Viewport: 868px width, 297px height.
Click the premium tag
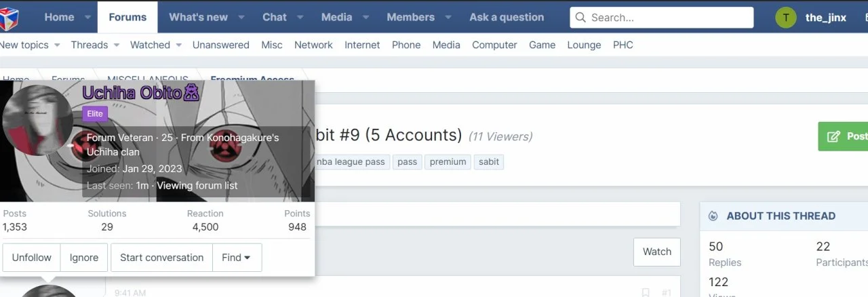(x=448, y=162)
